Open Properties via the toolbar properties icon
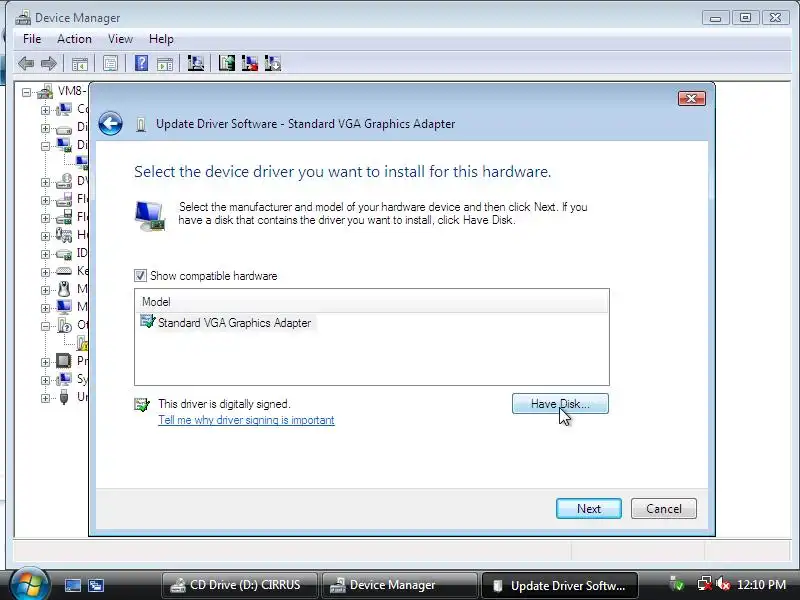The height and width of the screenshot is (600, 800). point(110,64)
